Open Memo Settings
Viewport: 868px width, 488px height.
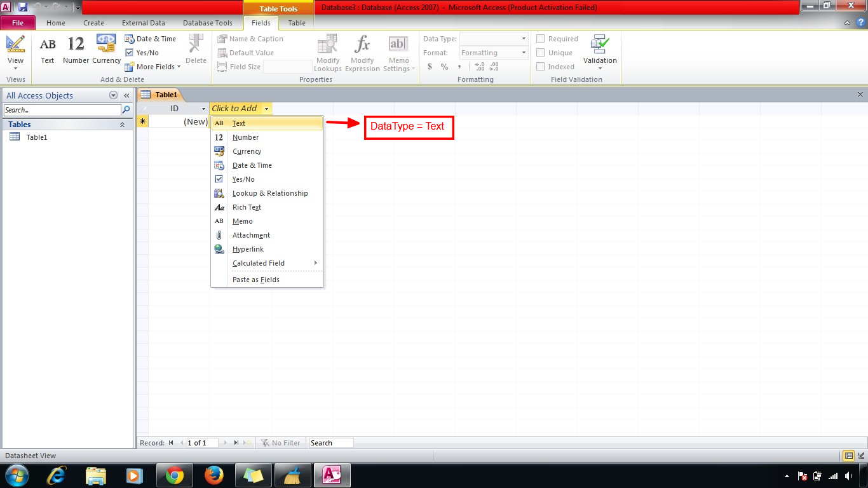(x=398, y=51)
